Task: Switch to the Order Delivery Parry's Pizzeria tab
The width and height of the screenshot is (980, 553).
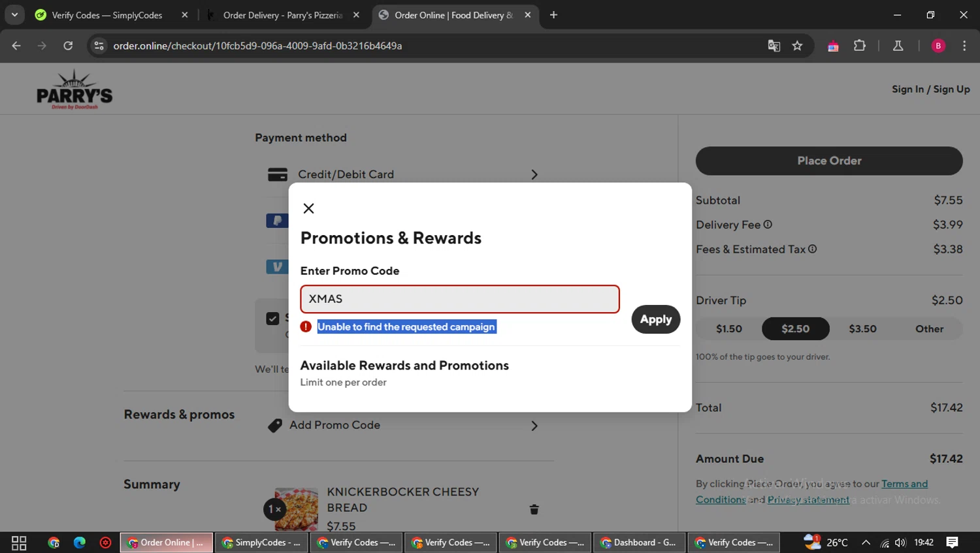Action: pos(282,15)
